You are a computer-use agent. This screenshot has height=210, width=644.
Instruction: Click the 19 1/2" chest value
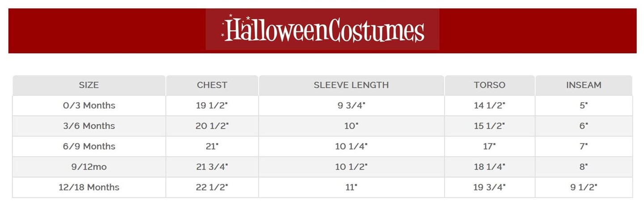(212, 105)
